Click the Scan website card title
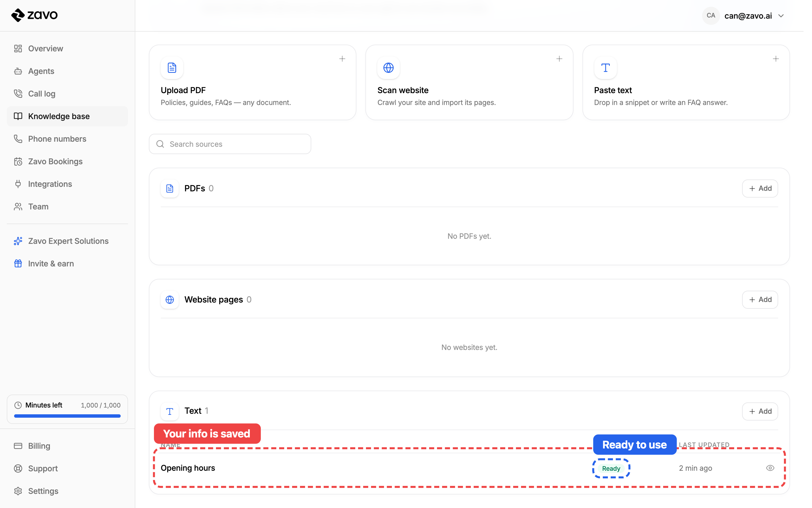 403,90
